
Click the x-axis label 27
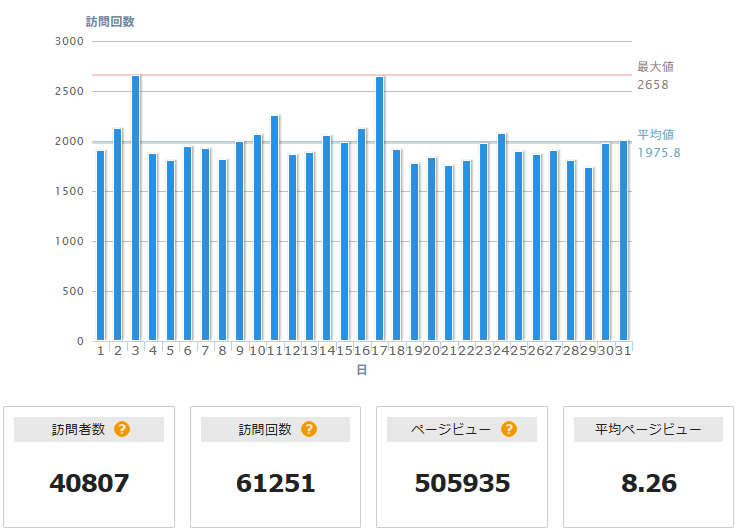(553, 351)
